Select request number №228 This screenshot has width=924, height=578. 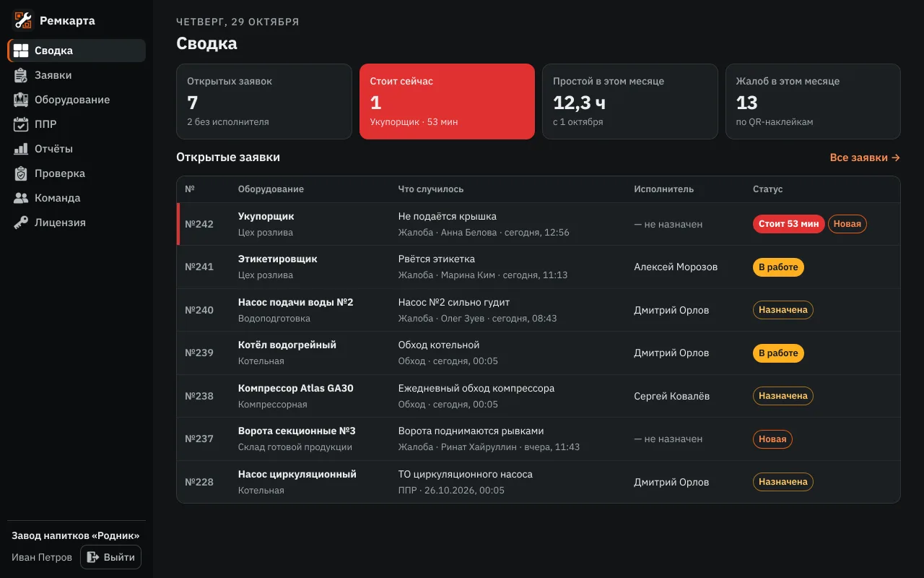(199, 482)
